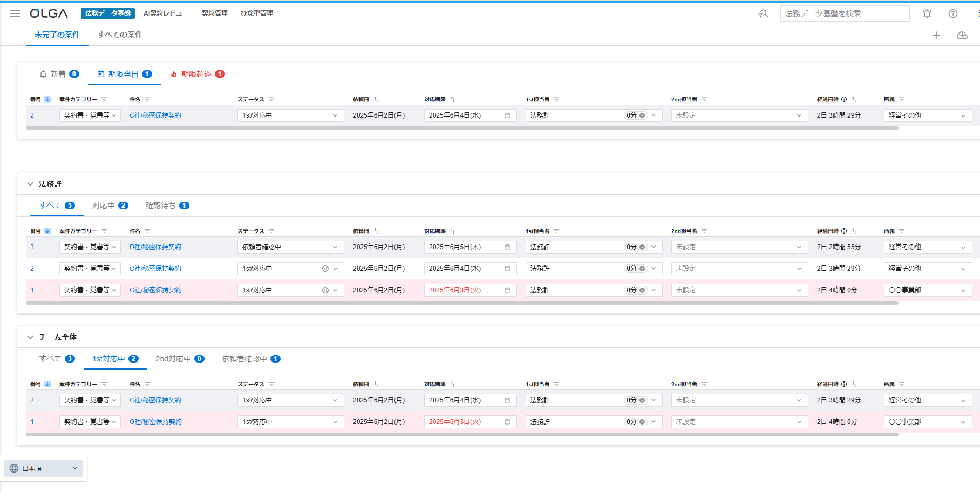Open G社/秘密保持契約 link in 法務許 section
Screen dimensions: 980x492
click(155, 290)
